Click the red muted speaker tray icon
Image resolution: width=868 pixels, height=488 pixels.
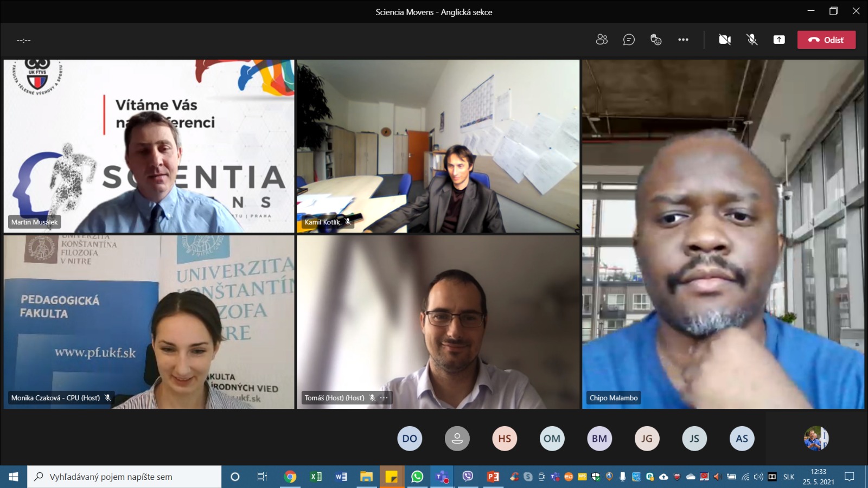[x=717, y=477]
